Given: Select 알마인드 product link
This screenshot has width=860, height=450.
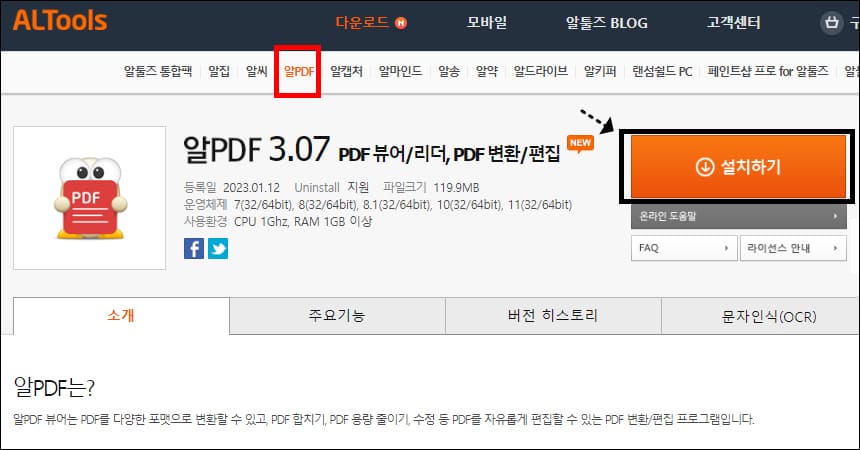Looking at the screenshot, I should coord(400,71).
